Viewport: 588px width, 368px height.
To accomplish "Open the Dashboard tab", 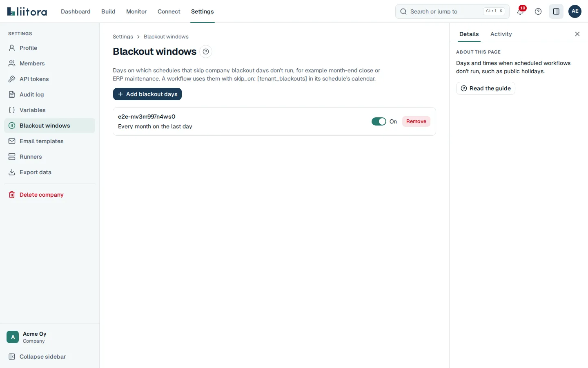I will (x=76, y=11).
